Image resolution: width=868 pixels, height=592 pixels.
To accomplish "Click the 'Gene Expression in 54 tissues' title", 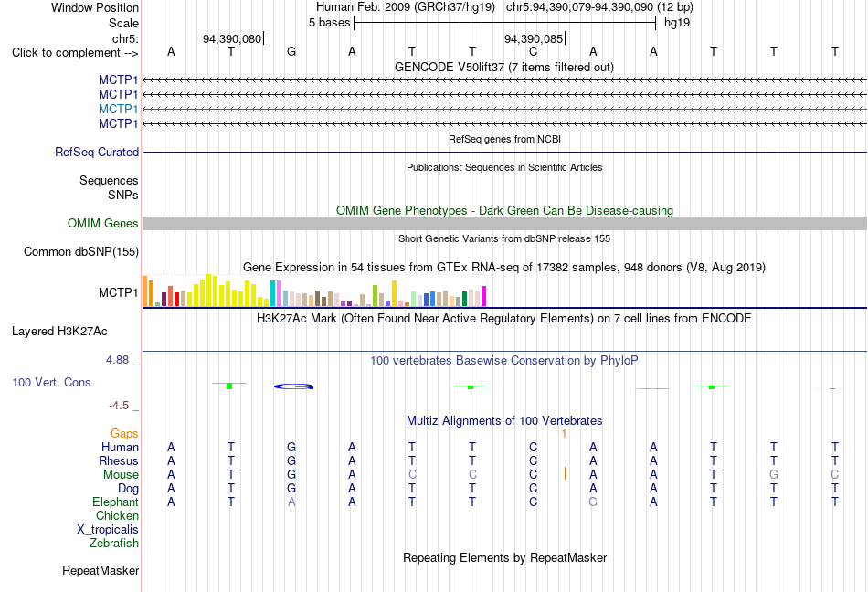I will point(504,268).
